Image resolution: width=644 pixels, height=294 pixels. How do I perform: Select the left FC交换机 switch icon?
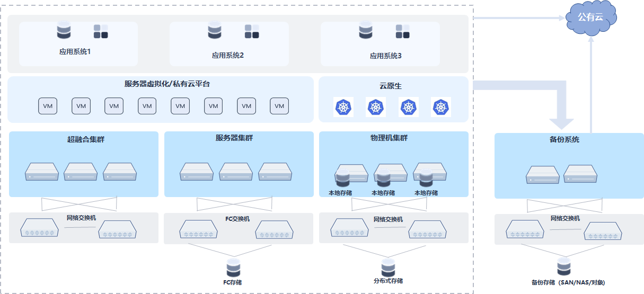(x=198, y=229)
